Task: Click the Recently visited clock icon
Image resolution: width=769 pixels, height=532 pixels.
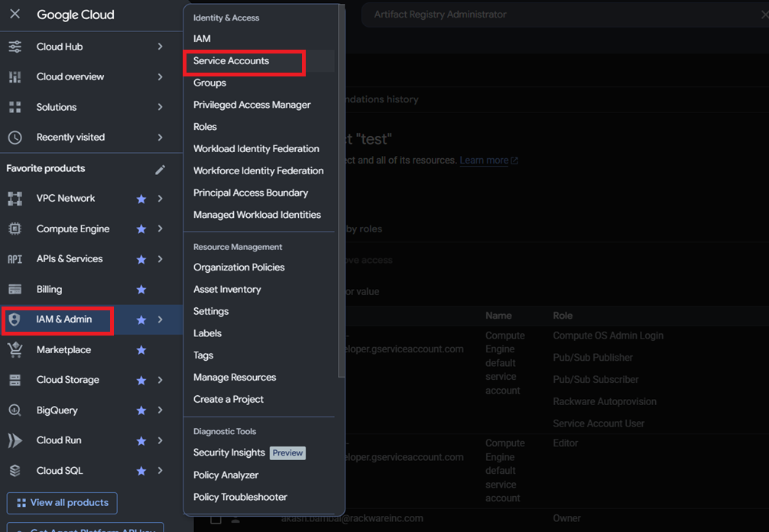Action: click(15, 138)
